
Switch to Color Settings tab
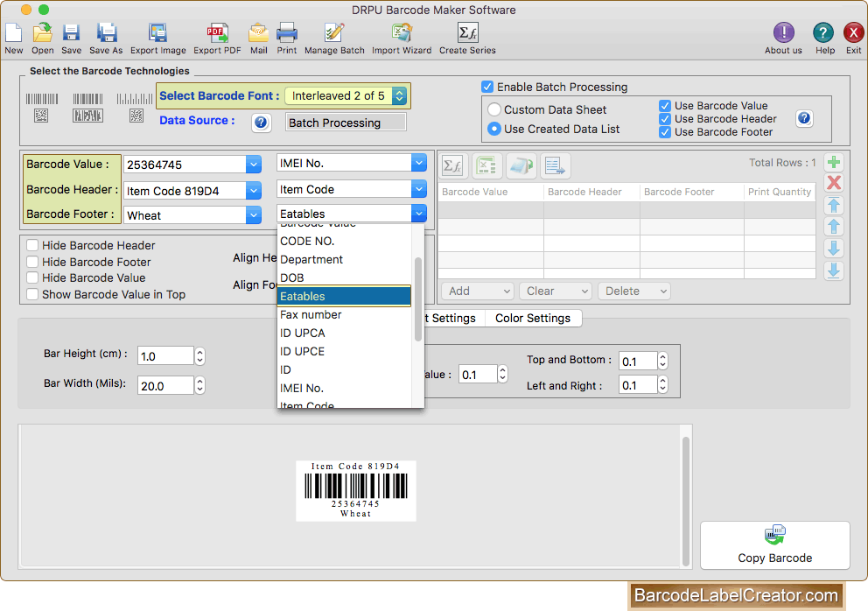tap(533, 318)
